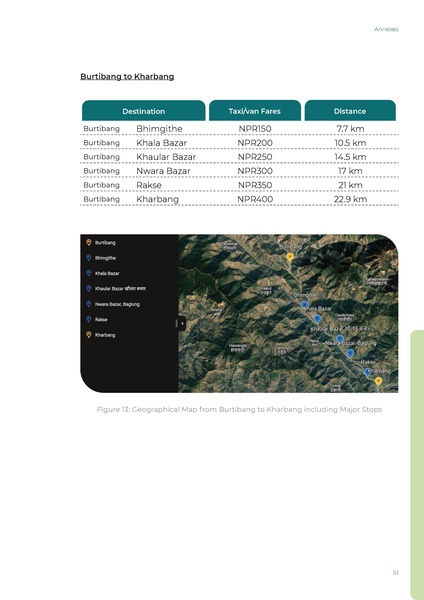Click Burtibang in the Rakse table row
The width and height of the screenshot is (424, 600).
click(101, 185)
